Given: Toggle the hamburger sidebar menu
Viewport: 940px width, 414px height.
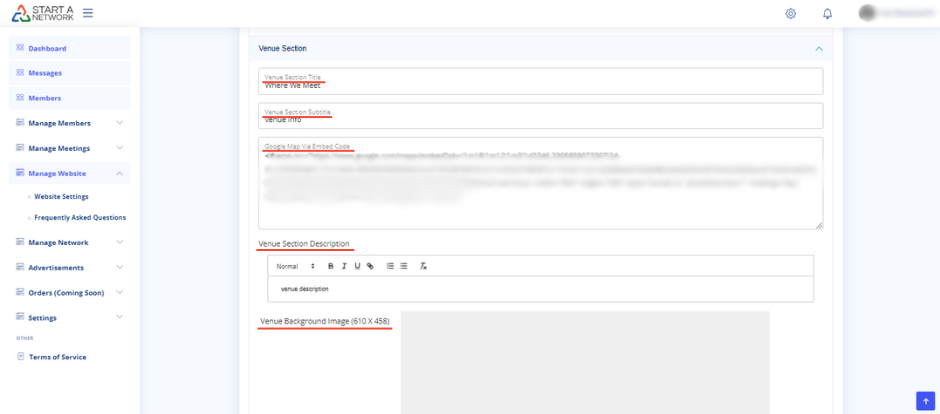Looking at the screenshot, I should [x=88, y=13].
